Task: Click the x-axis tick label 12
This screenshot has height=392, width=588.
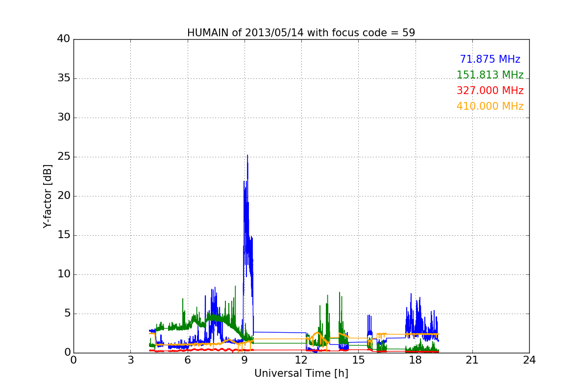Action: click(301, 360)
